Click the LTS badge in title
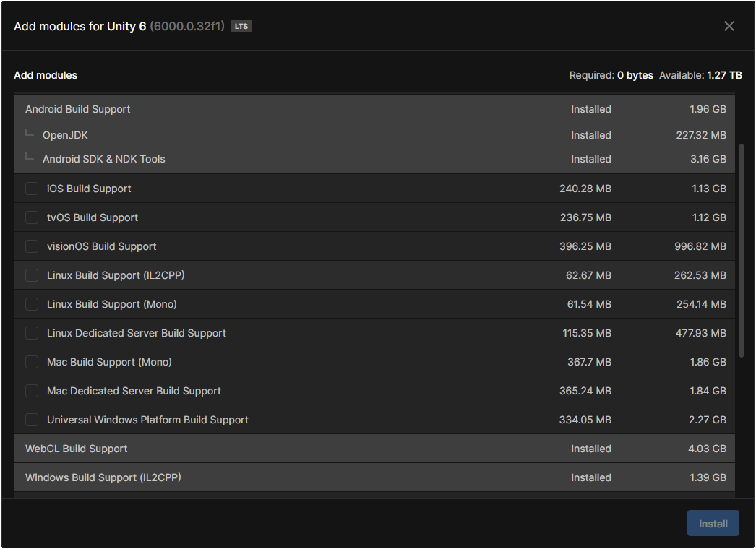 click(x=241, y=27)
